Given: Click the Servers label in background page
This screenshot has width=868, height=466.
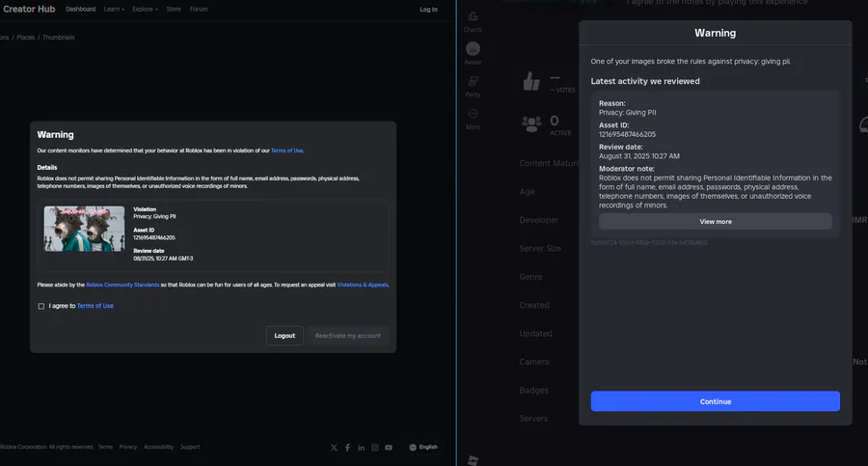Looking at the screenshot, I should coord(533,419).
